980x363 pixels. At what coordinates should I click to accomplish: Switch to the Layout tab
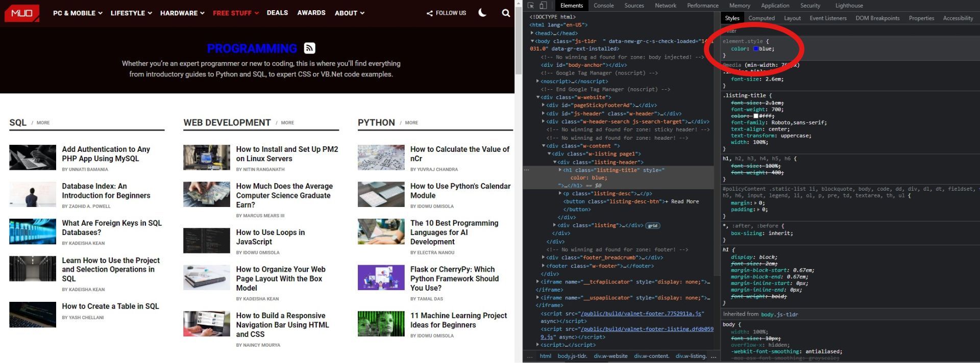tap(792, 18)
